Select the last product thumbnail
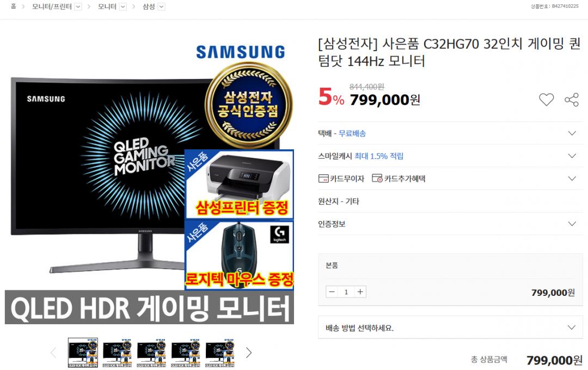588x370 pixels. click(x=220, y=353)
